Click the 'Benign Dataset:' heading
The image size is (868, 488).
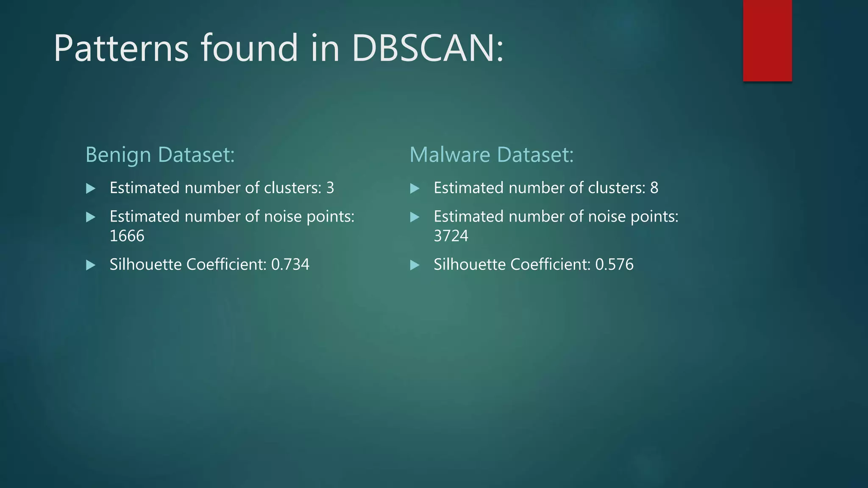[160, 155]
